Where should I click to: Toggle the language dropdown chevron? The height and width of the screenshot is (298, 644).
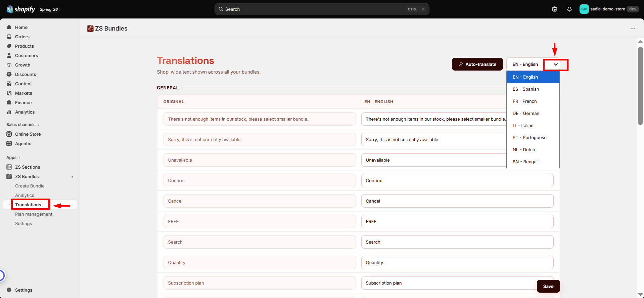[x=556, y=65]
